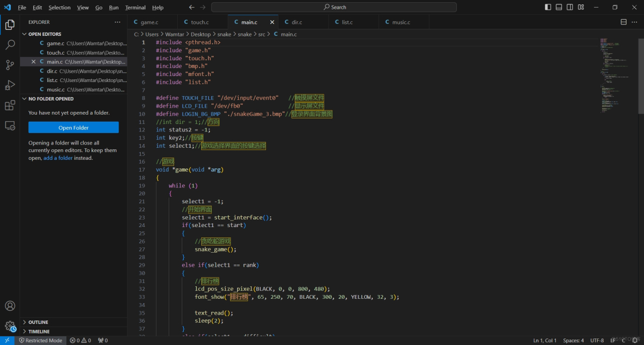Toggle the Panel layout button
Viewport: 644px width, 345px height.
coord(559,7)
